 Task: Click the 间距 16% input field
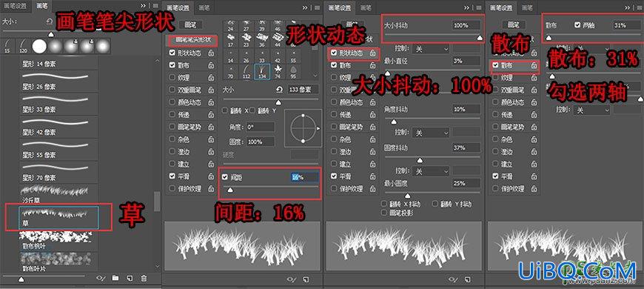pos(304,177)
